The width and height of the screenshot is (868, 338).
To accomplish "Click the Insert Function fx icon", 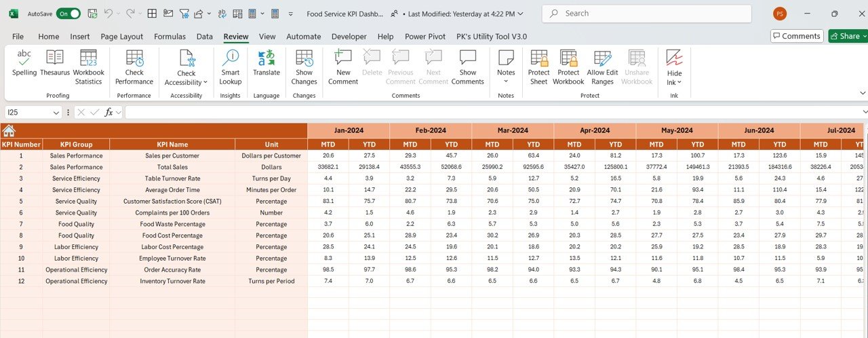I will 108,112.
